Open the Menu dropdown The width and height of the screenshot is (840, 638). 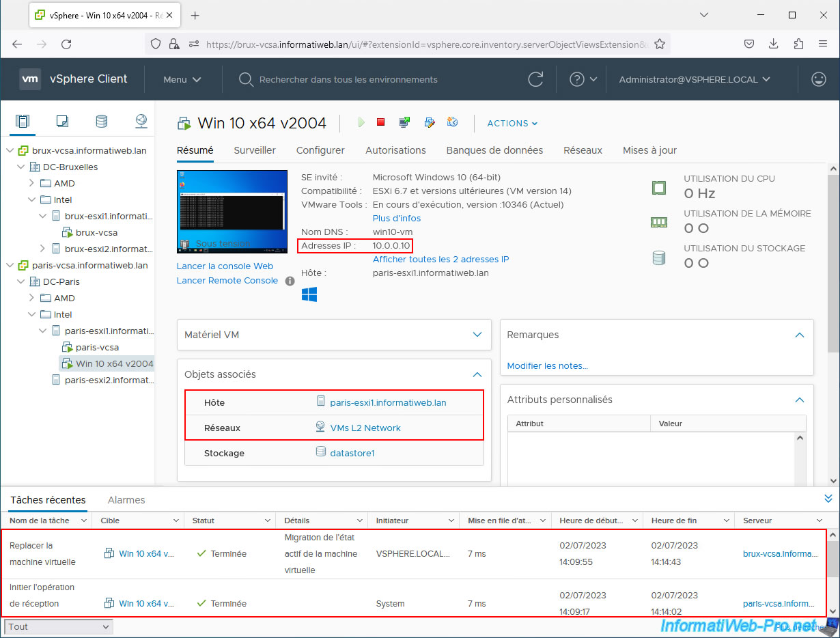[x=182, y=79]
